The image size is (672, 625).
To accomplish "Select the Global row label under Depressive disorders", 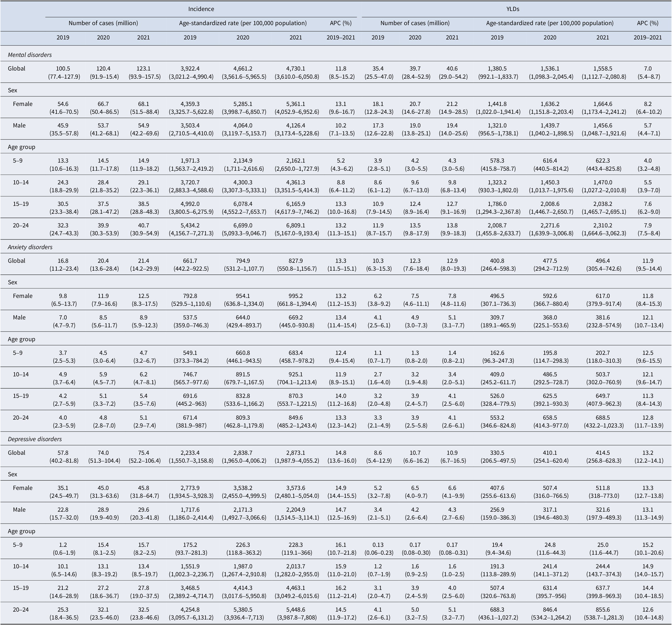I will coord(16,453).
